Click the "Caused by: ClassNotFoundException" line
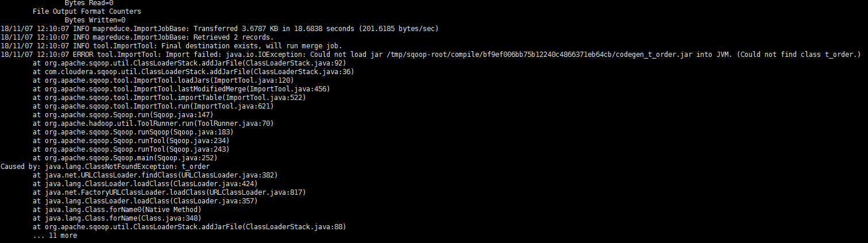Screen dimensions: 868x243 click(105, 167)
